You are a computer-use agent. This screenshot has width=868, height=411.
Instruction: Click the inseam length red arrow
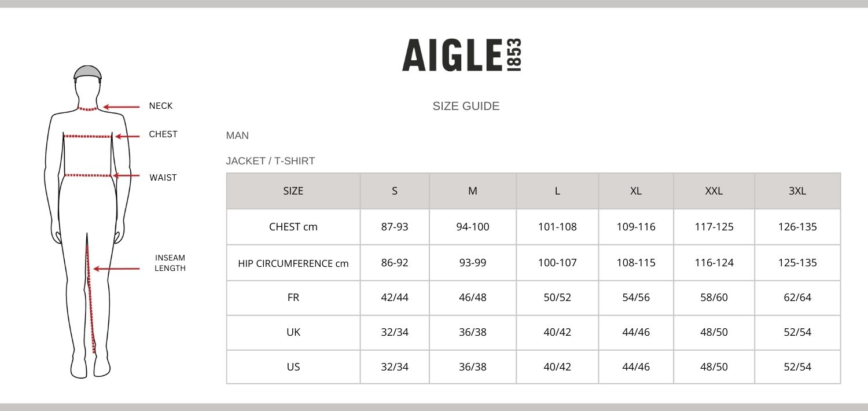pyautogui.click(x=116, y=269)
